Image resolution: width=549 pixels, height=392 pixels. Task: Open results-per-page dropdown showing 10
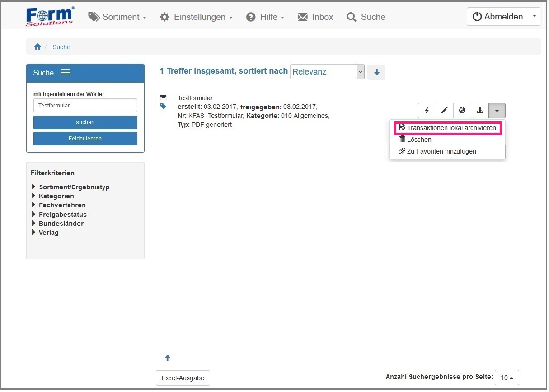tap(507, 378)
